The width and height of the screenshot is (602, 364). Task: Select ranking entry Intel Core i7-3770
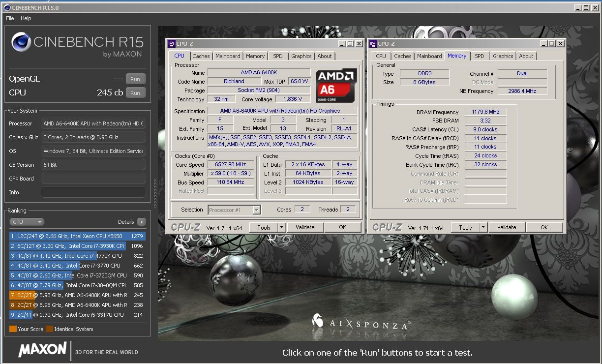(x=77, y=266)
